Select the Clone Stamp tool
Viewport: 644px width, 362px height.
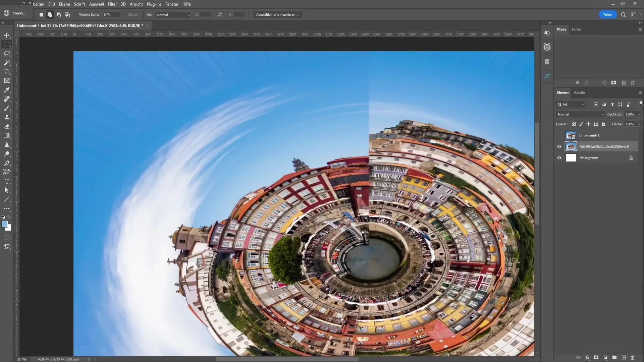[x=7, y=118]
